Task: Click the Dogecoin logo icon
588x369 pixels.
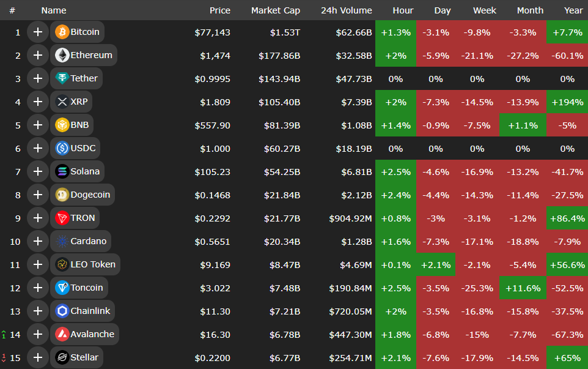Action: tap(62, 195)
